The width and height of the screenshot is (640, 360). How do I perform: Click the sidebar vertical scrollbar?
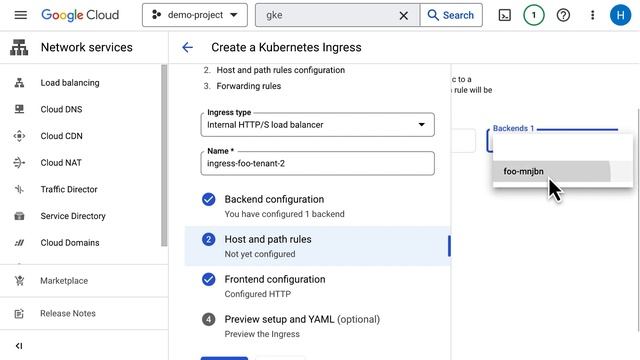click(x=164, y=155)
